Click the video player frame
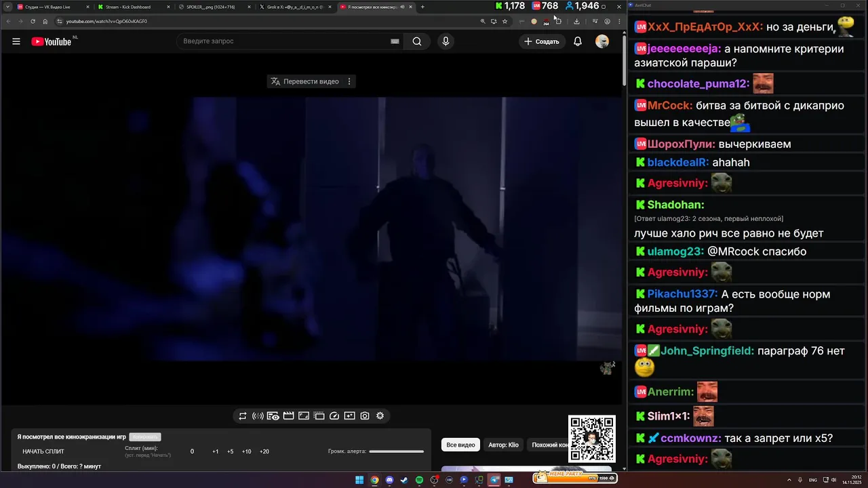This screenshot has width=868, height=488. [x=311, y=229]
